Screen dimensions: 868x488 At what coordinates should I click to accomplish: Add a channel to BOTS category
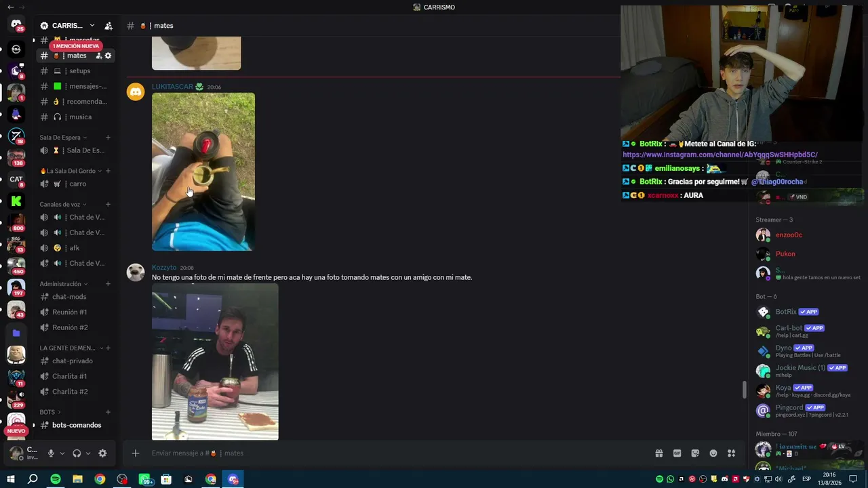(108, 412)
